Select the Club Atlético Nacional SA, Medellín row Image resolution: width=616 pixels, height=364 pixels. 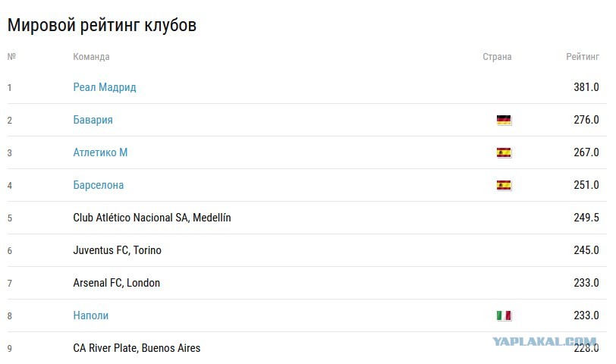pyautogui.click(x=306, y=218)
